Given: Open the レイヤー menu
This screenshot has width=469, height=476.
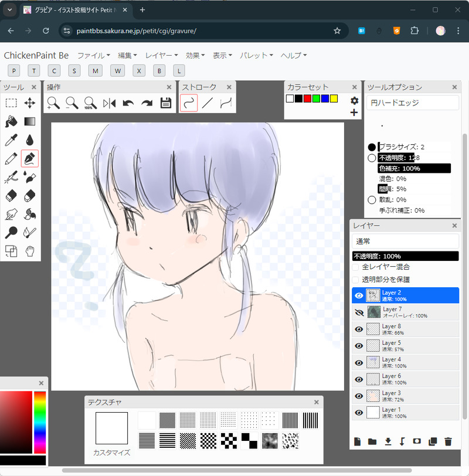Looking at the screenshot, I should click(161, 56).
